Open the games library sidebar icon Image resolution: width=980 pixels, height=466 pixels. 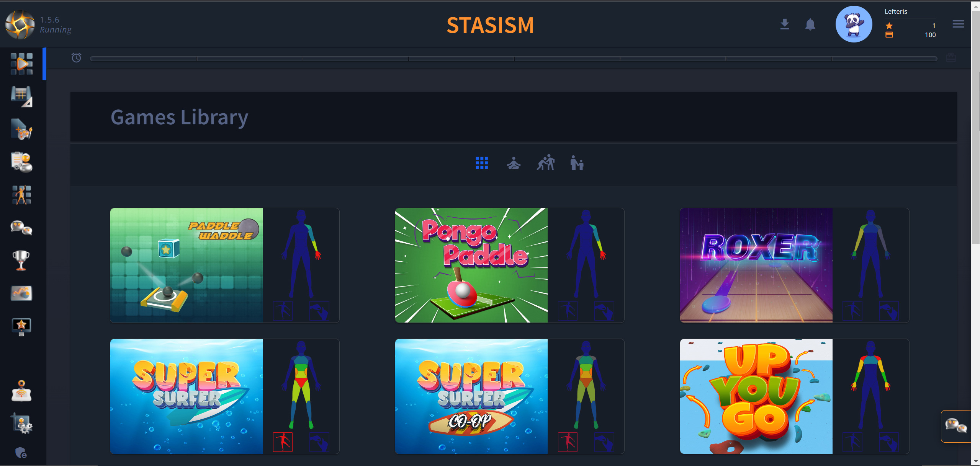point(21,64)
